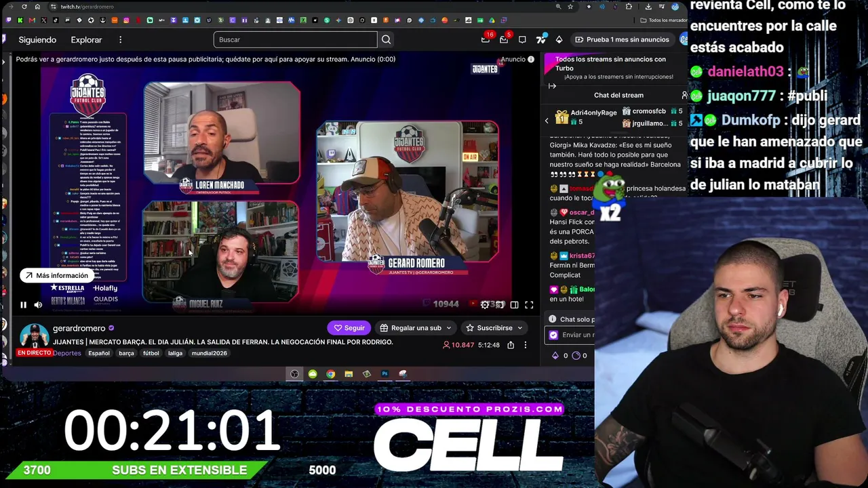Open Adri4onlyRage top gifter entry
The height and width of the screenshot is (488, 868).
tap(586, 117)
